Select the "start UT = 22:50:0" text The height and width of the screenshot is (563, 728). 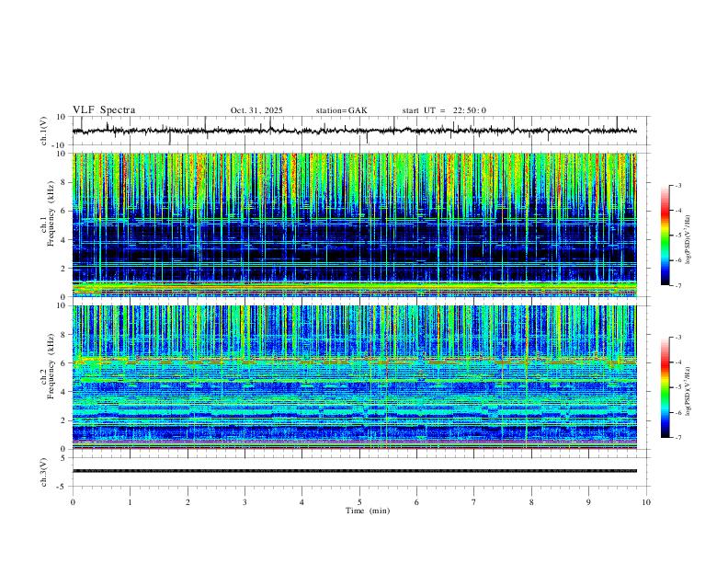coord(444,110)
